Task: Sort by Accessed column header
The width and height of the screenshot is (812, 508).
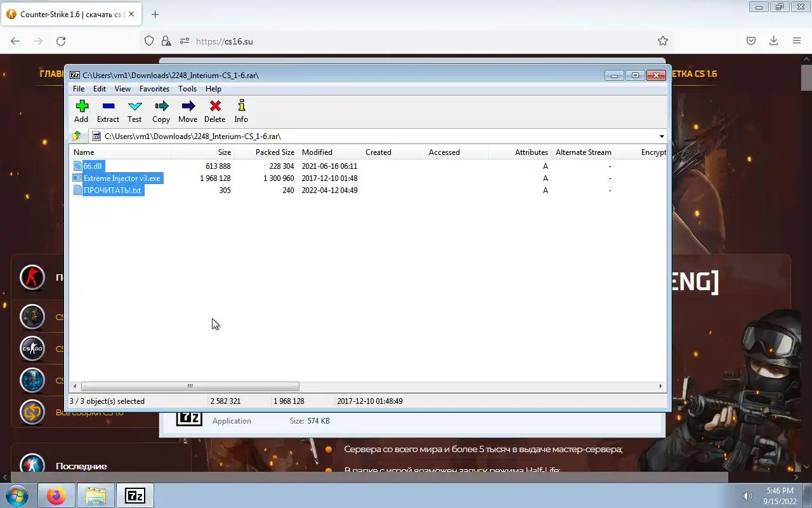Action: click(x=456, y=152)
